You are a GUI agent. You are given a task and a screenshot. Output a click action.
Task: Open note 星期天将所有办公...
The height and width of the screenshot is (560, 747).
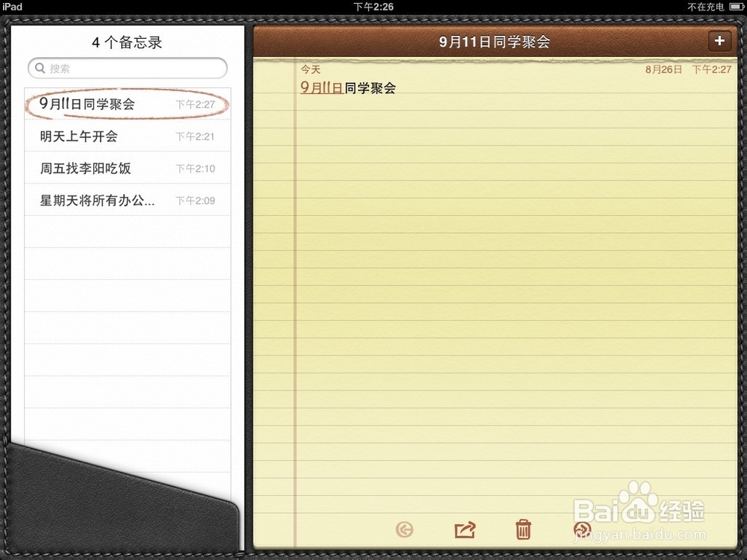pyautogui.click(x=128, y=200)
